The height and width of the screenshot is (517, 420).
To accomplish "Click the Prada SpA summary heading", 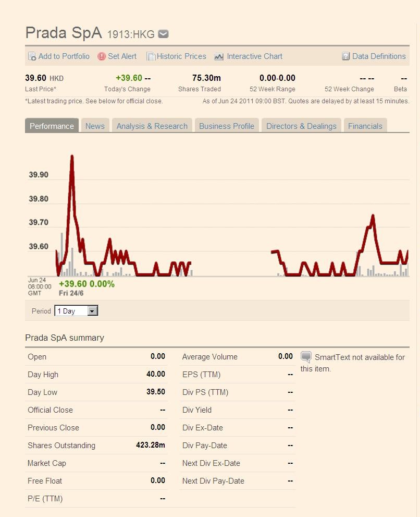I will pyautogui.click(x=65, y=338).
